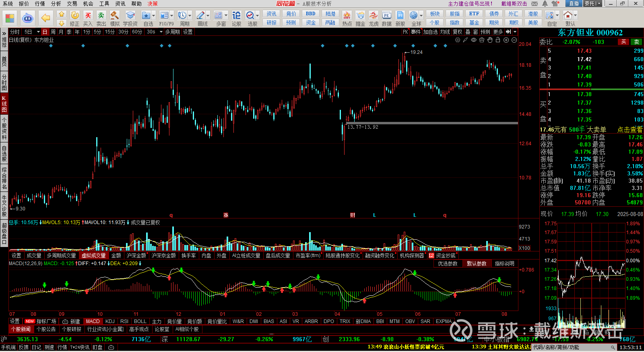Open the 自选 watchlist folder icon
Screen dimensions: 644x352
pos(146,15)
